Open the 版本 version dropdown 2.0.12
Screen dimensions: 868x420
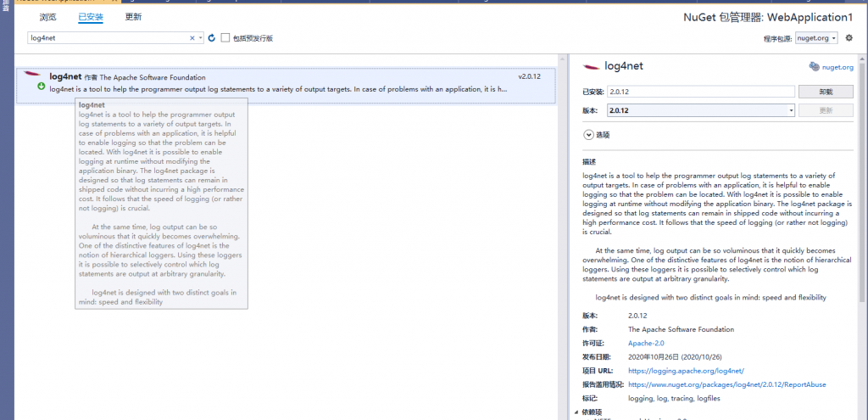pyautogui.click(x=701, y=110)
